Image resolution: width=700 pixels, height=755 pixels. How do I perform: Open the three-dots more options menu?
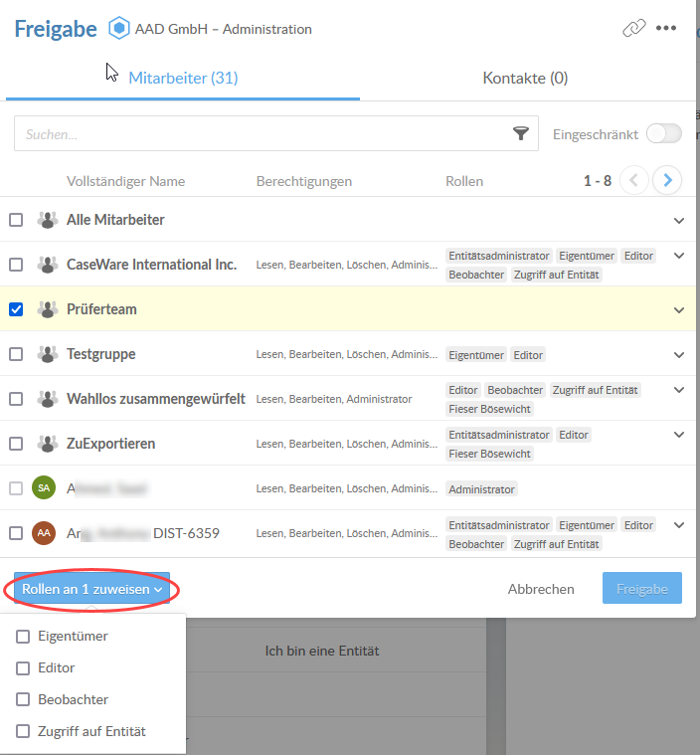point(666,28)
